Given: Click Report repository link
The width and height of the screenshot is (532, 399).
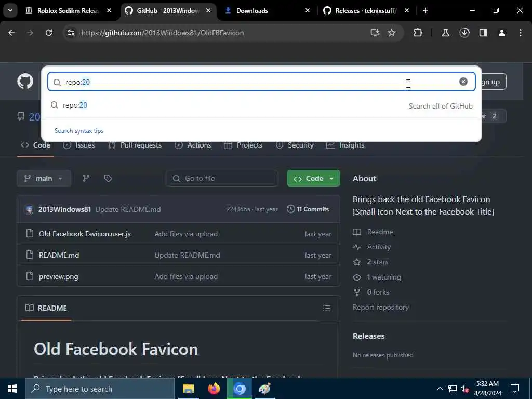Looking at the screenshot, I should pyautogui.click(x=381, y=308).
